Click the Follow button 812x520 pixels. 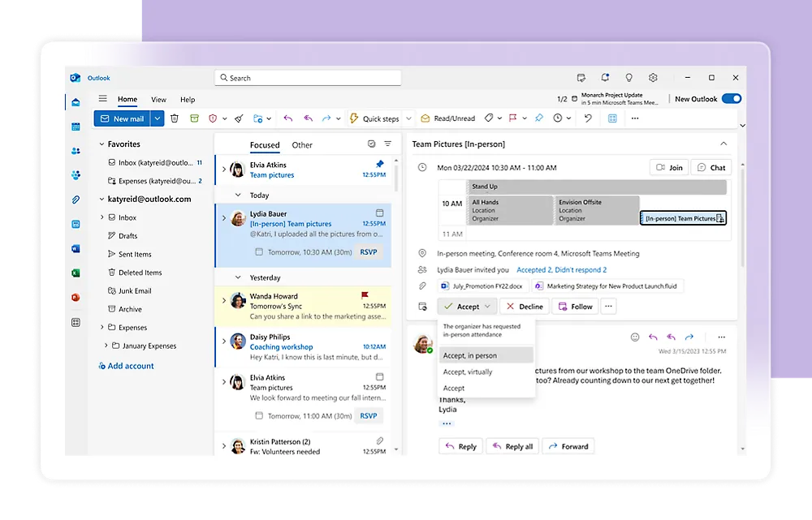tap(576, 307)
